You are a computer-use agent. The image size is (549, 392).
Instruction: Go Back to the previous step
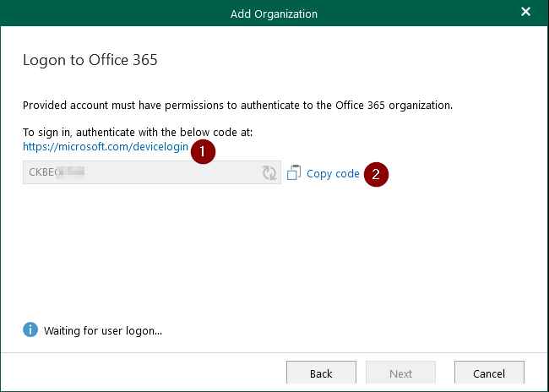coord(321,373)
